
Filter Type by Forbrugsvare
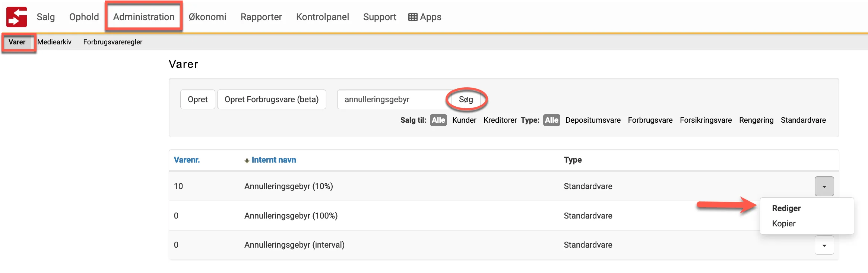[650, 120]
